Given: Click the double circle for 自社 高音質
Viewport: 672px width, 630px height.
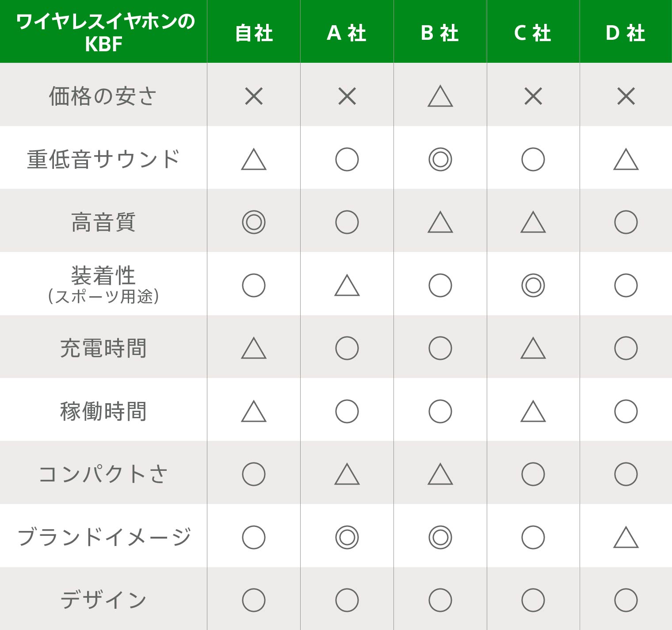Looking at the screenshot, I should pos(254,222).
